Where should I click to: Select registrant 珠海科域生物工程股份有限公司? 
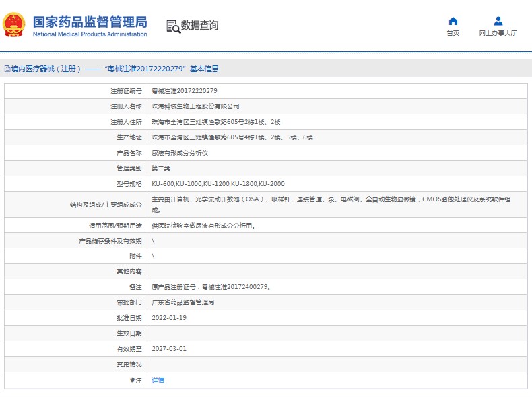[x=195, y=106]
